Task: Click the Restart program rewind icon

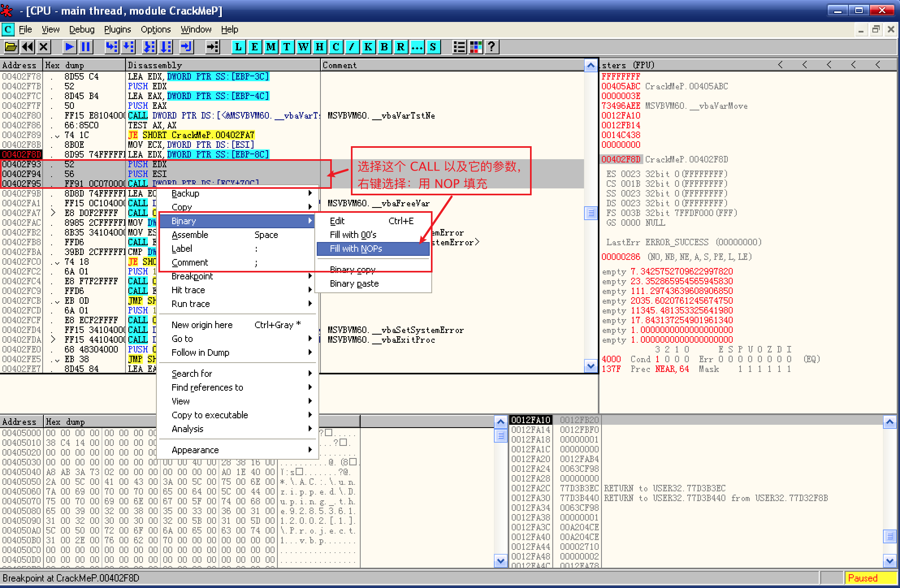Action: pyautogui.click(x=27, y=47)
